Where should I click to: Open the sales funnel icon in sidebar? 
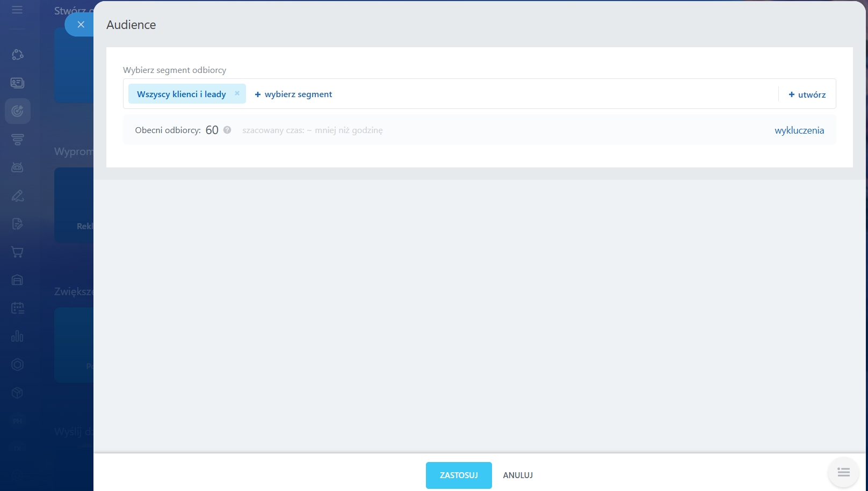17,140
